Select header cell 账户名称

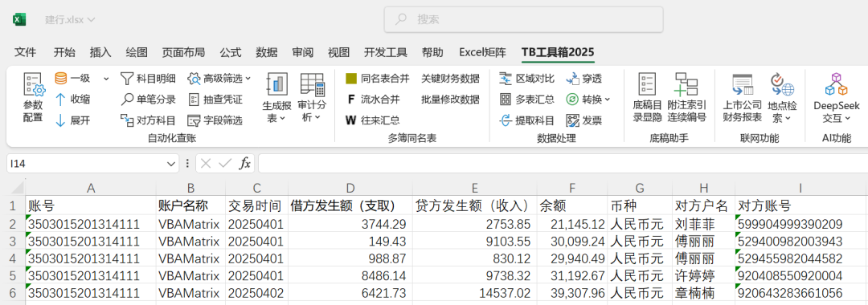[x=190, y=206]
